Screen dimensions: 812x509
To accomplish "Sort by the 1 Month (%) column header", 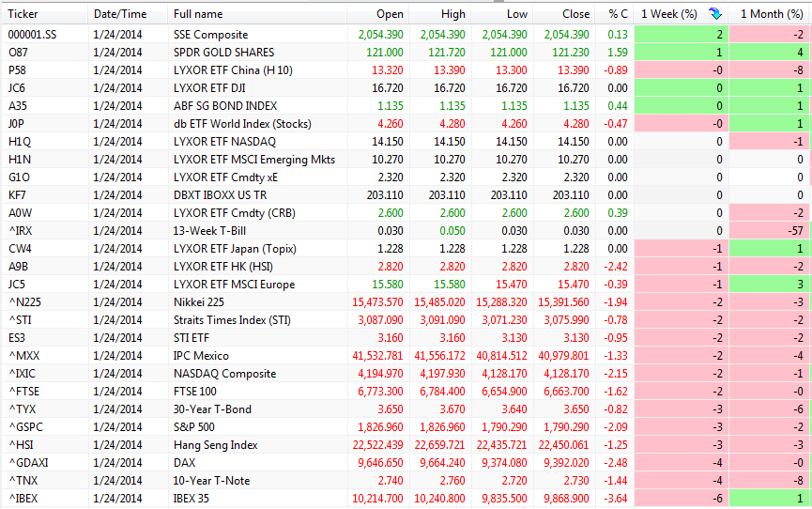I will pos(772,14).
